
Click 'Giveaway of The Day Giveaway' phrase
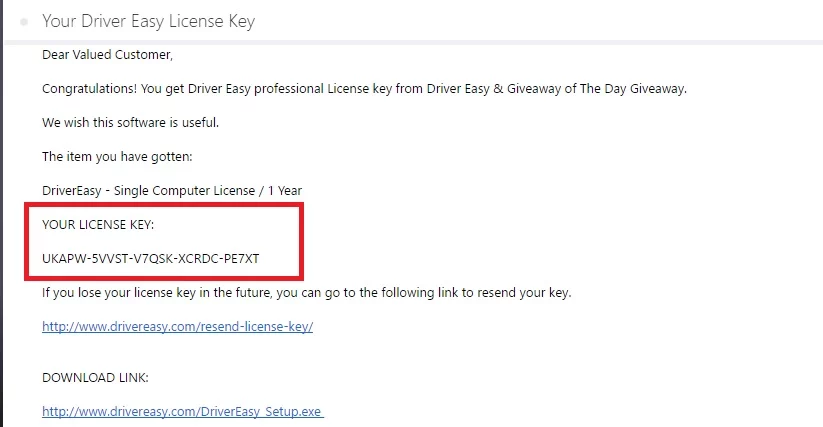tap(596, 89)
